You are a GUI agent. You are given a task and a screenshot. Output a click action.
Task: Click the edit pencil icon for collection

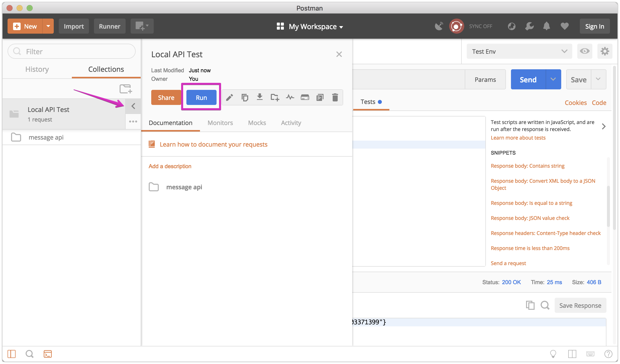point(229,97)
